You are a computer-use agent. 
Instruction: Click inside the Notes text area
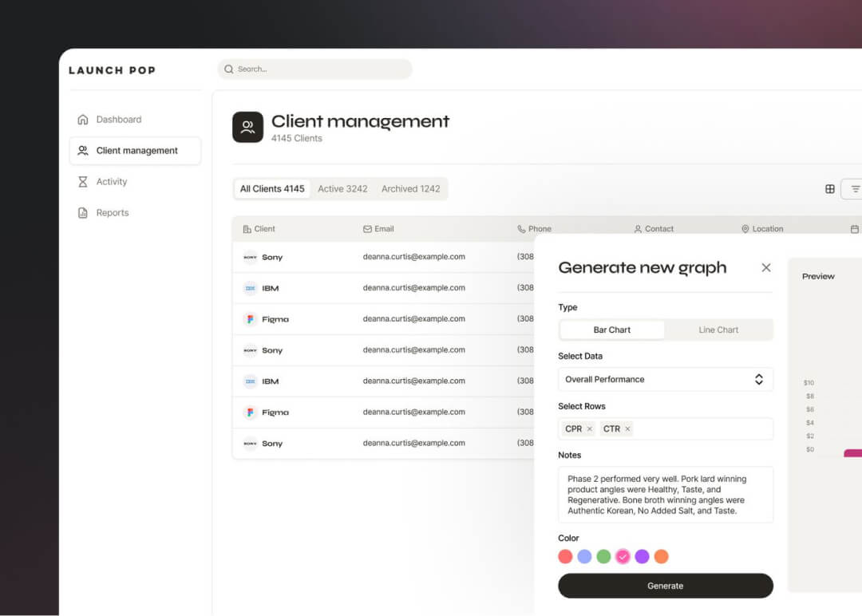click(665, 495)
